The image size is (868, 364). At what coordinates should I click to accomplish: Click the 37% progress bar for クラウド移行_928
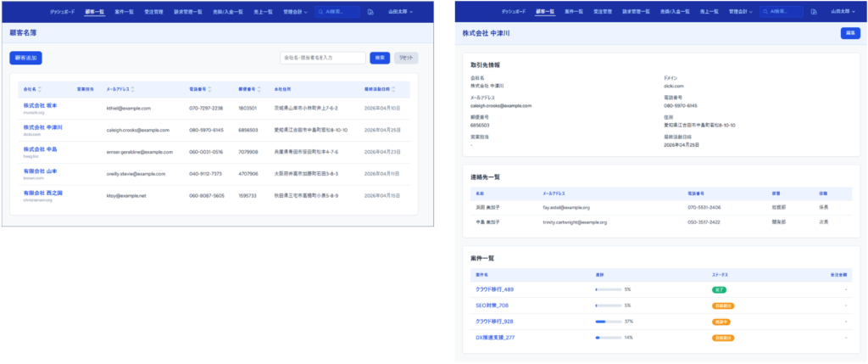[609, 322]
